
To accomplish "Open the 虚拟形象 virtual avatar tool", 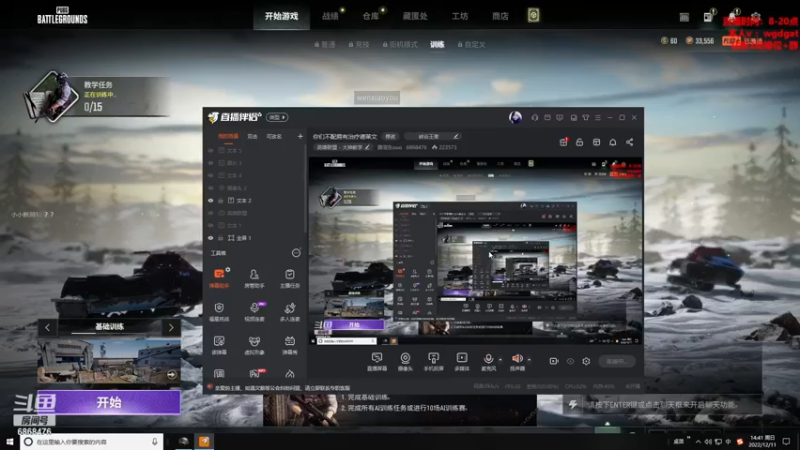I will click(x=254, y=344).
